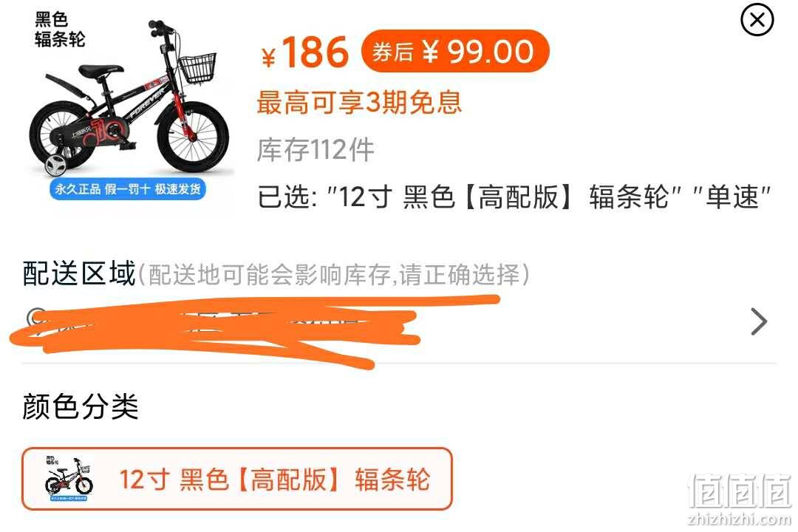
Task: Tap the location pin icon in delivery row
Action: [35, 318]
